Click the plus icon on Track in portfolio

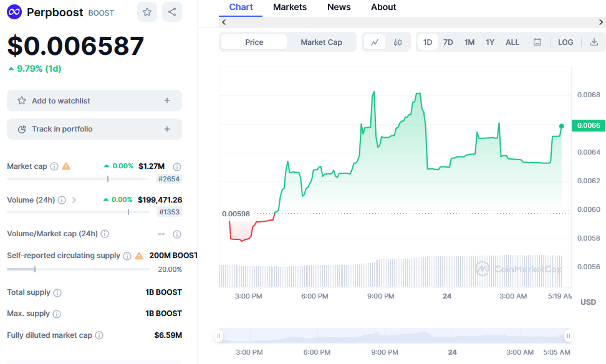pyautogui.click(x=167, y=129)
